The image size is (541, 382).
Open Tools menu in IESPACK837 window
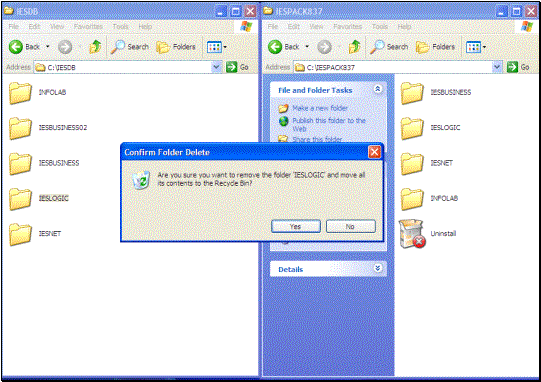[x=380, y=27]
